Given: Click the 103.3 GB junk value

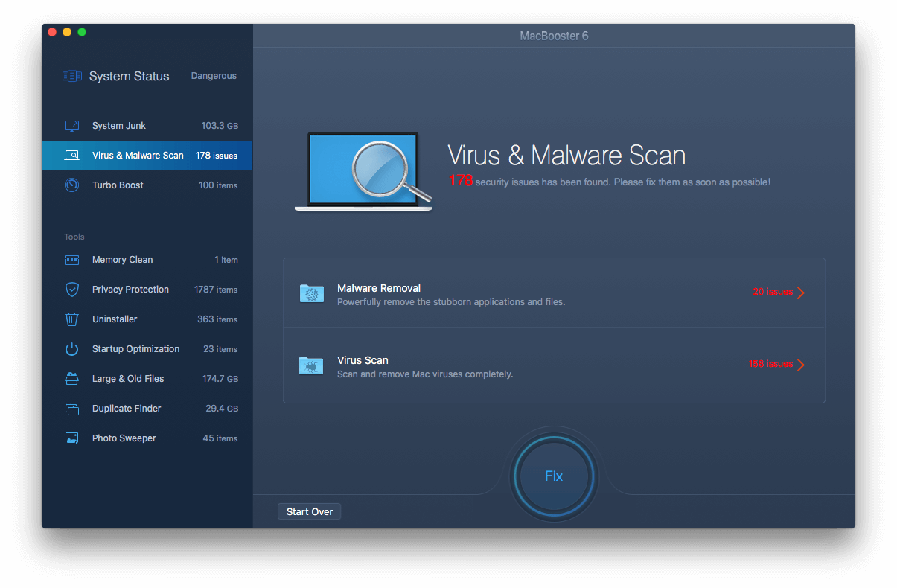Looking at the screenshot, I should point(220,126).
